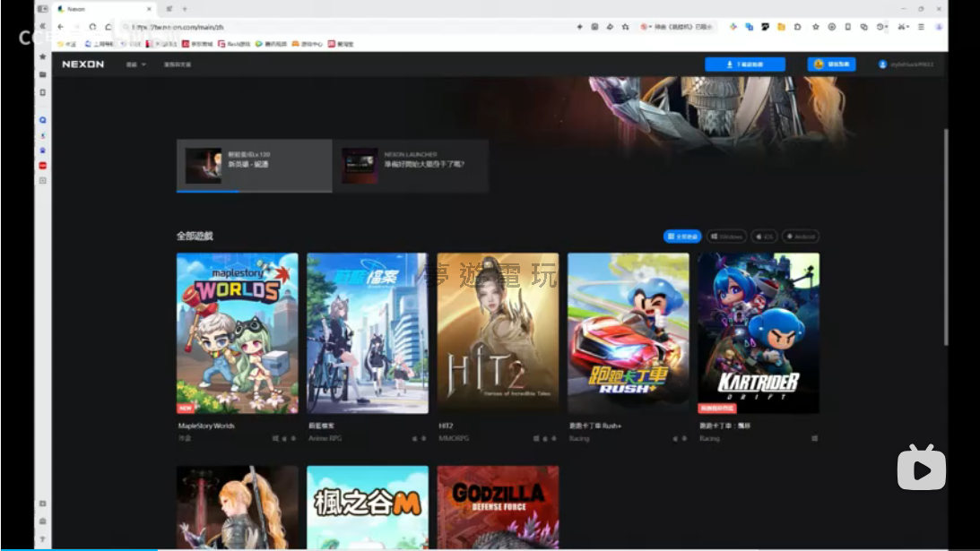980x551 pixels.
Task: Filter games by Windows platform
Action: pyautogui.click(x=726, y=237)
